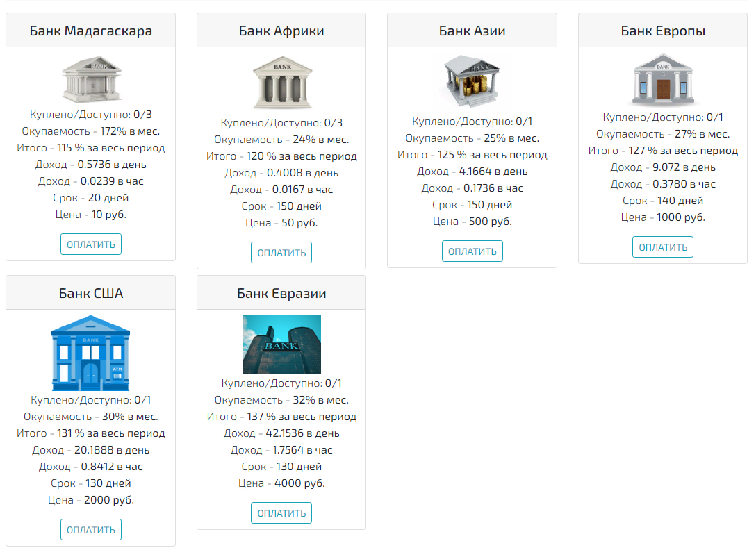Click price 'Цена - 50 руб.'
The image size is (756, 557).
pos(281,223)
